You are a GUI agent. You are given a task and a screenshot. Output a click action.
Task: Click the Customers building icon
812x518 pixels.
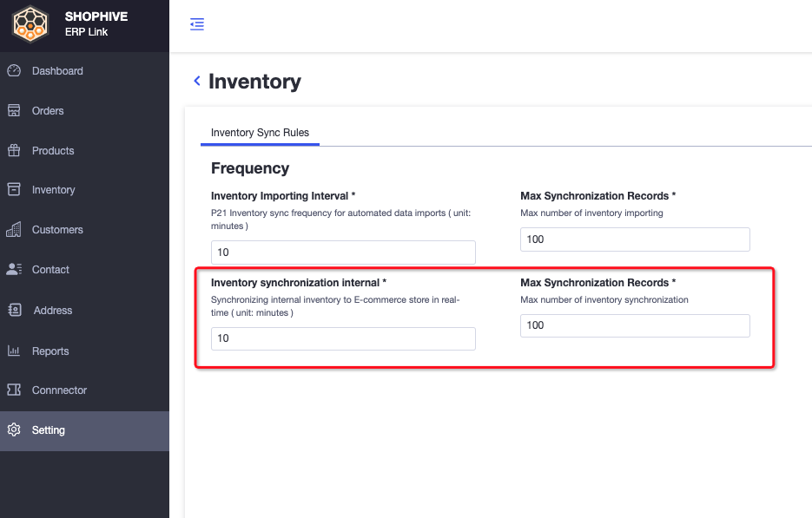[x=14, y=229]
